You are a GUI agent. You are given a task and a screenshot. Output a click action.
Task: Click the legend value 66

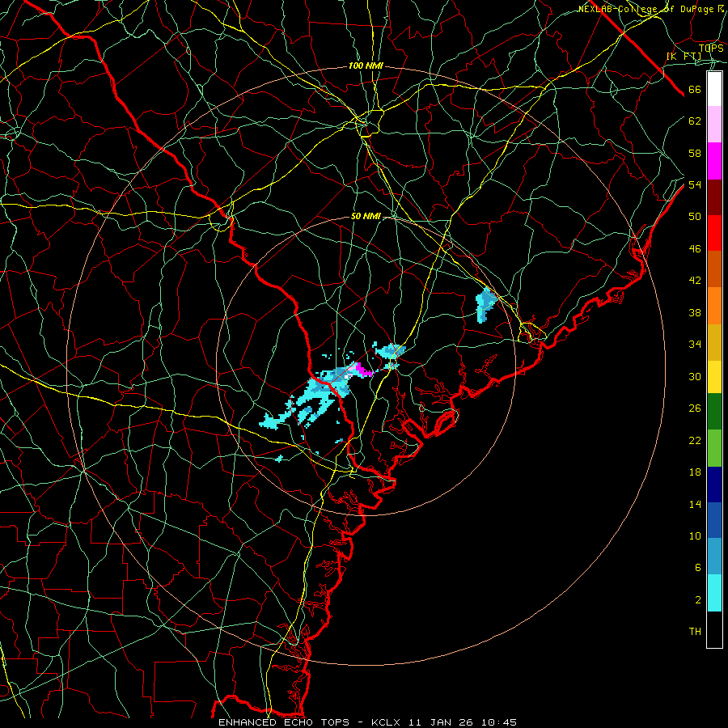[695, 90]
